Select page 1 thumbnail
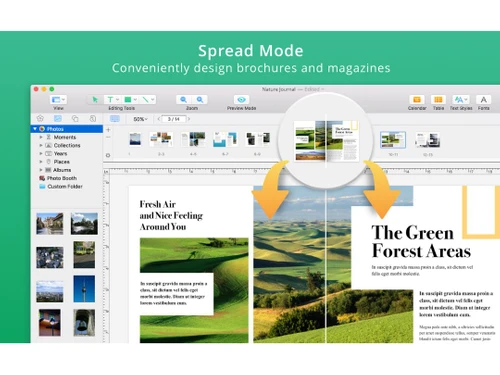The width and height of the screenshot is (500, 375). coord(135,139)
